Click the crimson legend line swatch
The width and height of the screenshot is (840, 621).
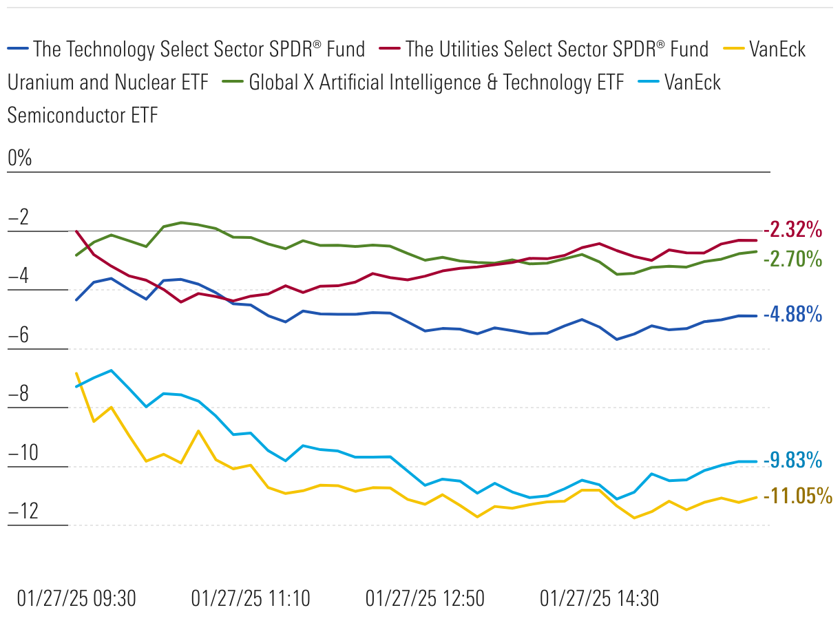point(390,49)
